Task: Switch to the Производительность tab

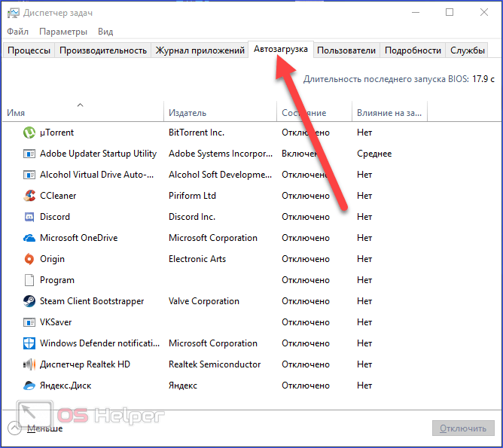Action: (103, 50)
